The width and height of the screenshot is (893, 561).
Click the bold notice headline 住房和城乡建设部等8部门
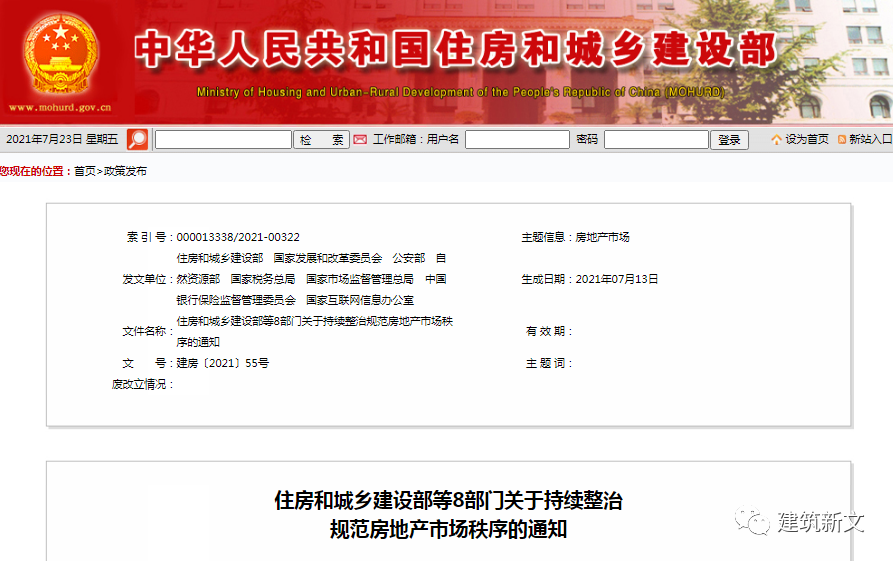[448, 500]
